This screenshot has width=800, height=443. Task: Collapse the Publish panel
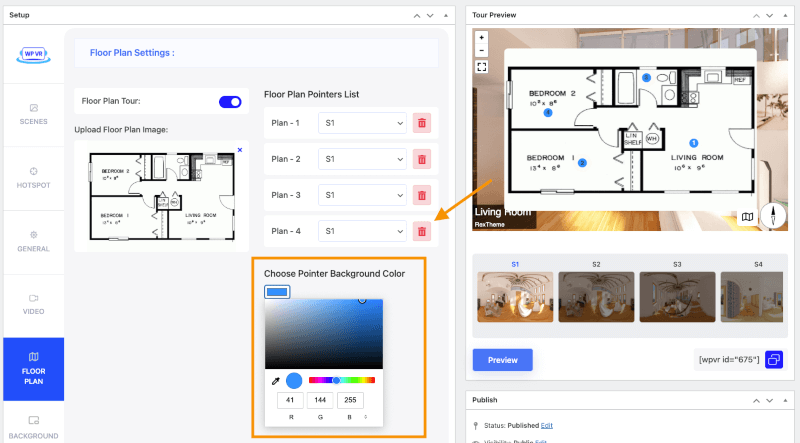(x=785, y=401)
